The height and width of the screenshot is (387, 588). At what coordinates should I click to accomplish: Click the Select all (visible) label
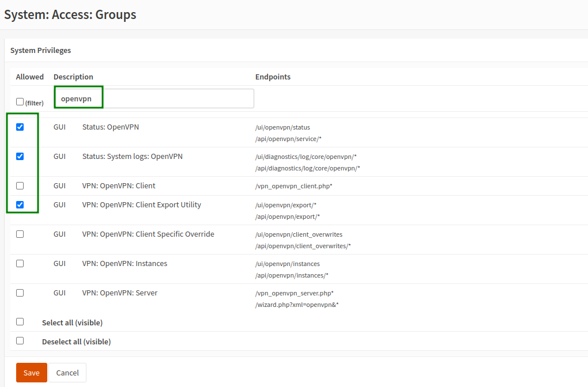[x=72, y=322]
